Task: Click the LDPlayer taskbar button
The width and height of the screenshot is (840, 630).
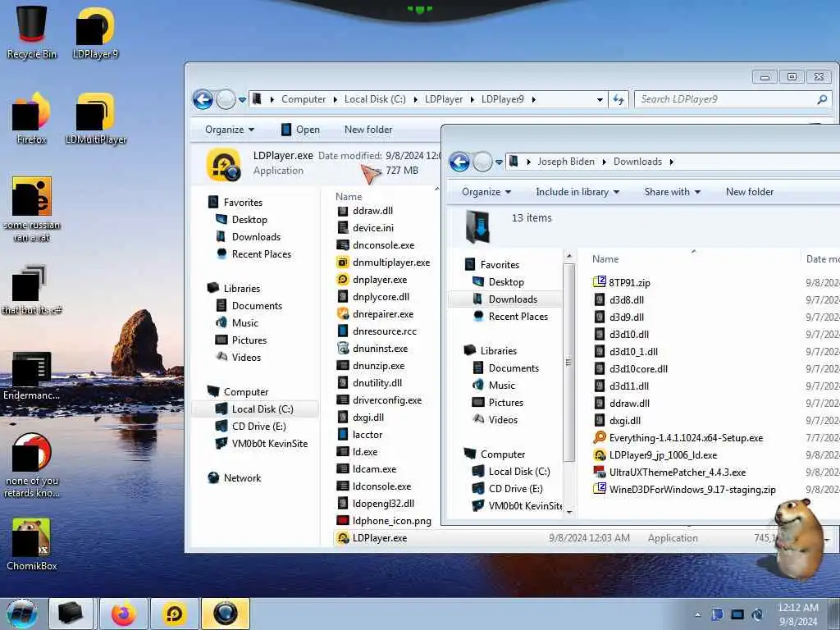Action: (174, 614)
